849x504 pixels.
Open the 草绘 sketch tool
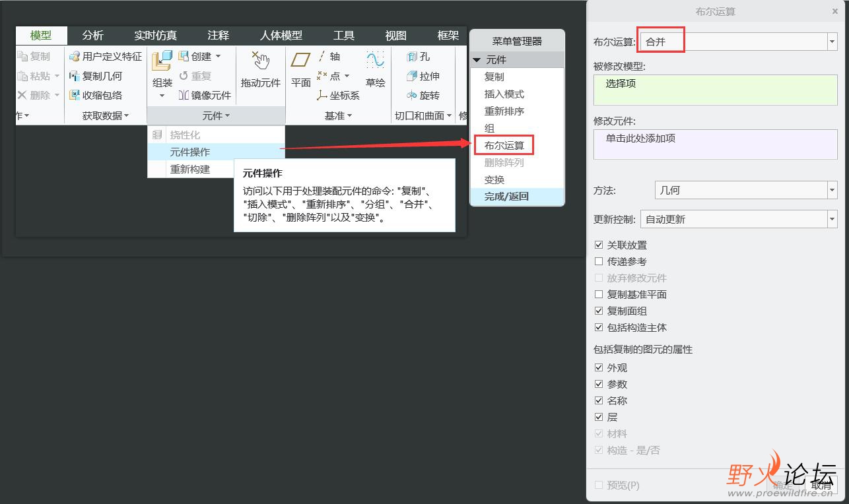coord(375,70)
